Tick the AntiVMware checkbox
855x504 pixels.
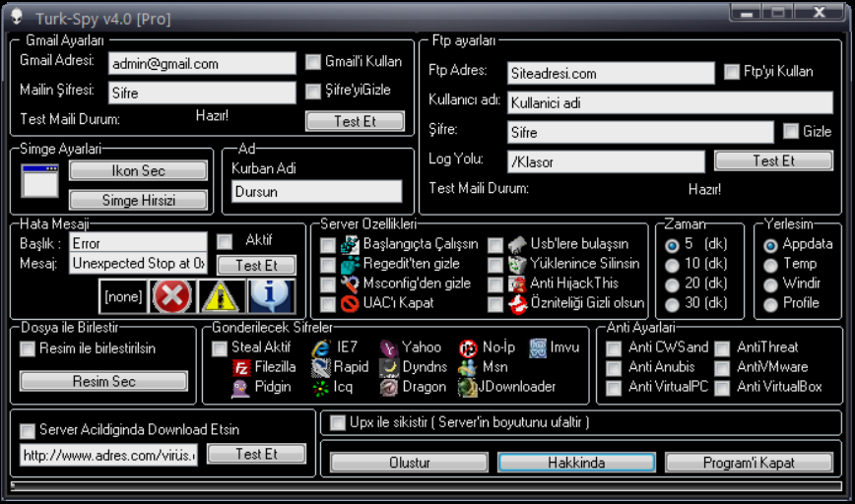tap(722, 368)
